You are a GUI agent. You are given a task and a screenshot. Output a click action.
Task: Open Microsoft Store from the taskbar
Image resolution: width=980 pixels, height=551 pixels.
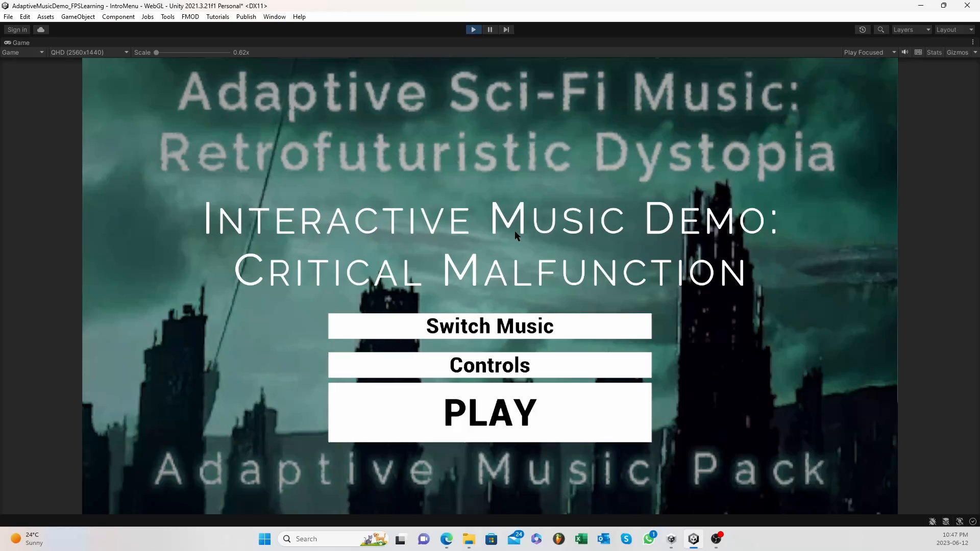point(492,539)
